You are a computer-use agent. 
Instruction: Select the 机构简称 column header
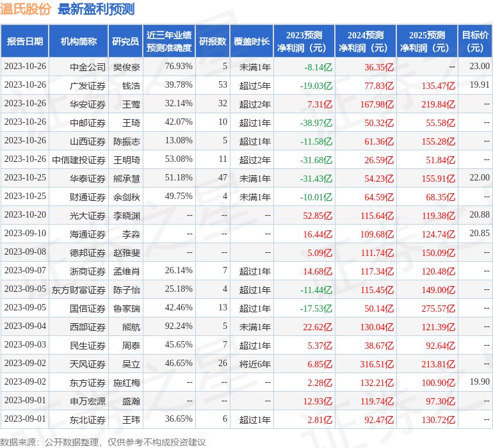pyautogui.click(x=79, y=41)
